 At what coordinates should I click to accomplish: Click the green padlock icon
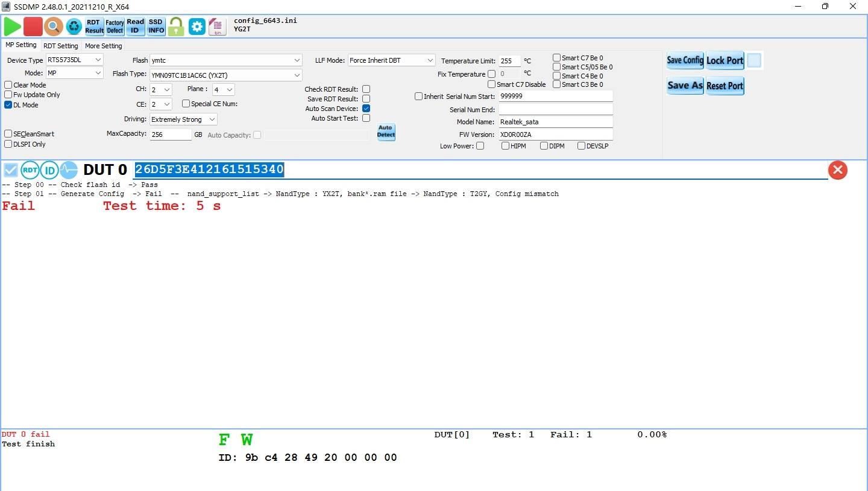click(176, 26)
